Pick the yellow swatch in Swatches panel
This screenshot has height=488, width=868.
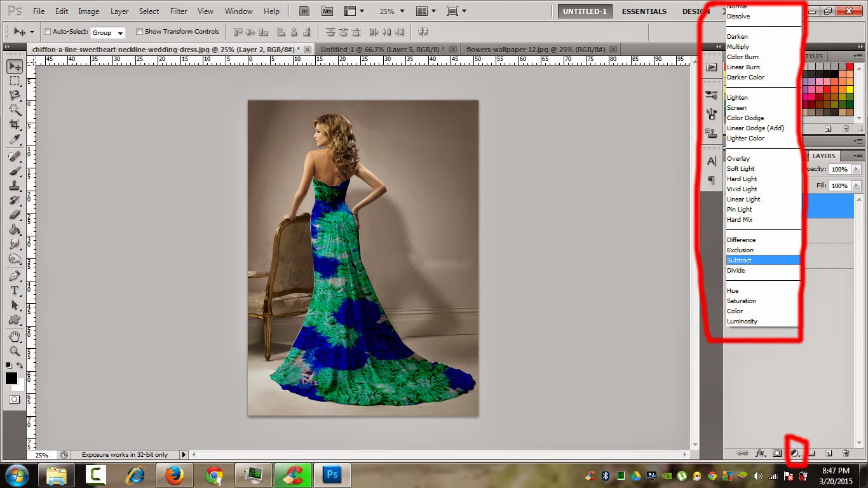850,89
